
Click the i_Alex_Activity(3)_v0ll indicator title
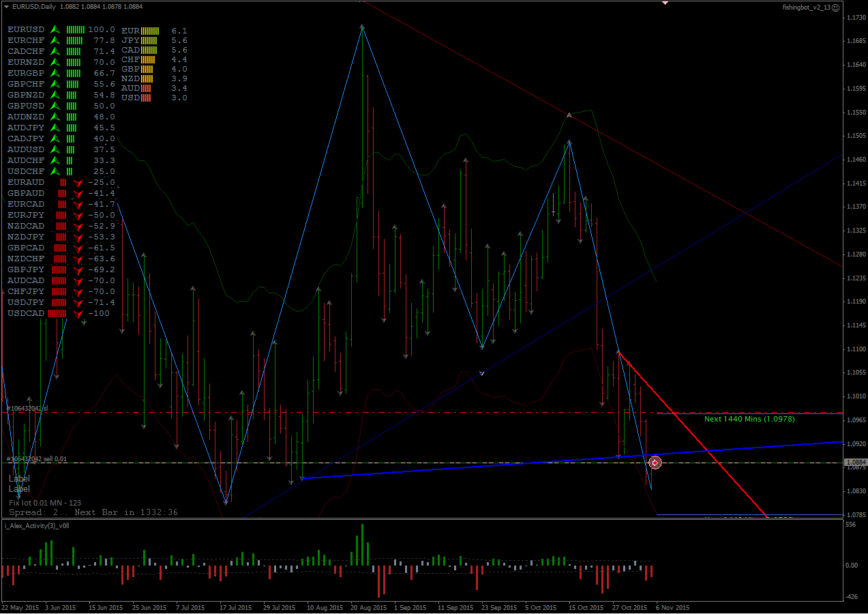(x=38, y=526)
